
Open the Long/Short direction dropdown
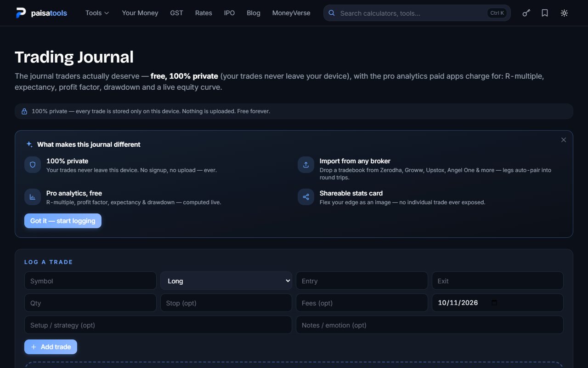tap(226, 281)
